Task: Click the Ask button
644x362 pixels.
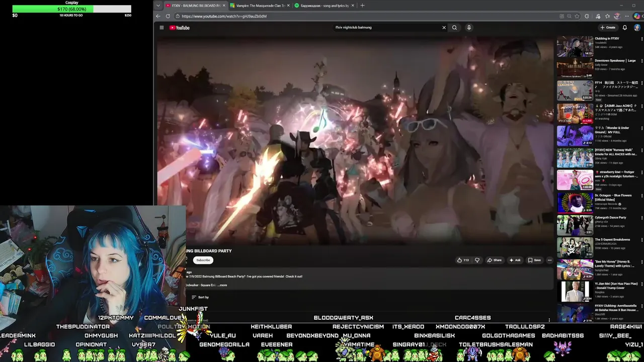Action: pos(515,260)
